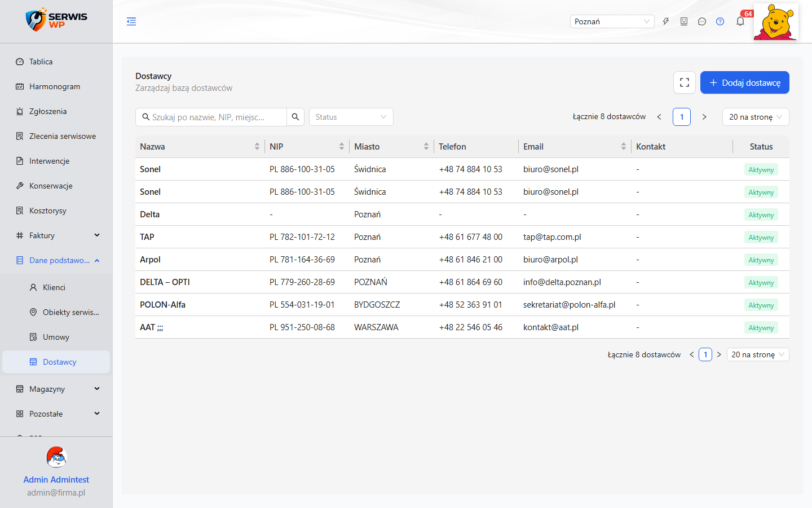This screenshot has height=508, width=812.
Task: Click Aktywny status tag in Delta row
Action: click(x=761, y=215)
